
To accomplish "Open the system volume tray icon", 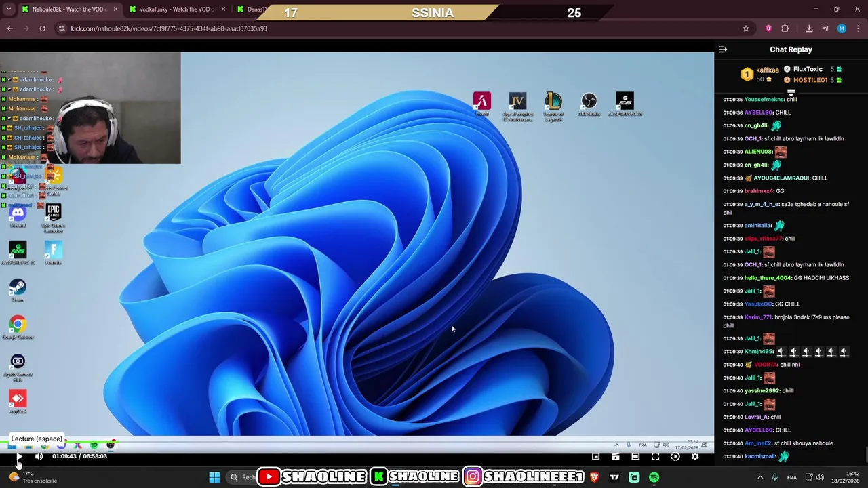I will point(820,477).
